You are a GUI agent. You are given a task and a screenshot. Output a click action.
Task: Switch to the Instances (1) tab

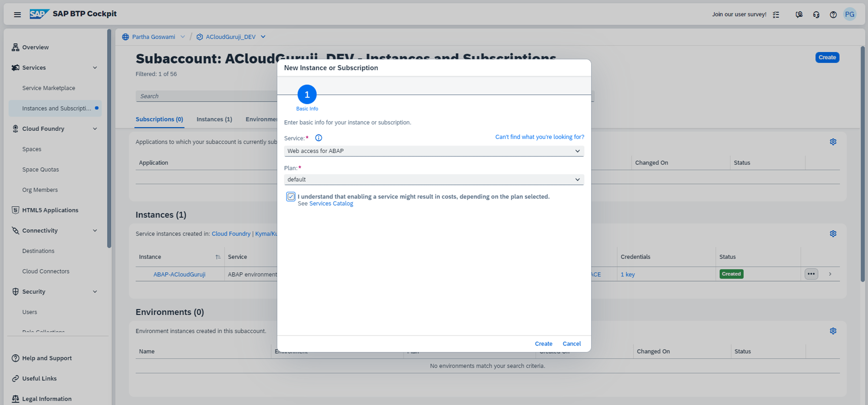click(x=214, y=119)
